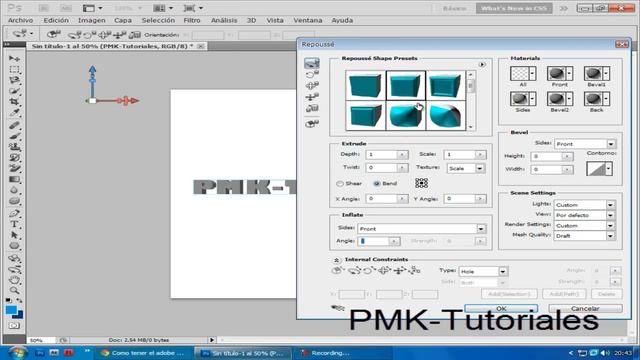Select the Brush tool
This screenshot has height=360, width=640.
pos(14,136)
